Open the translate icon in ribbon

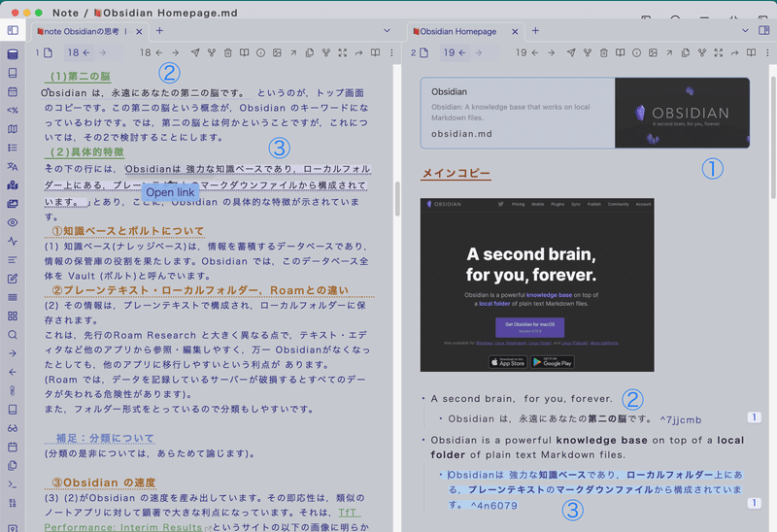click(x=13, y=166)
